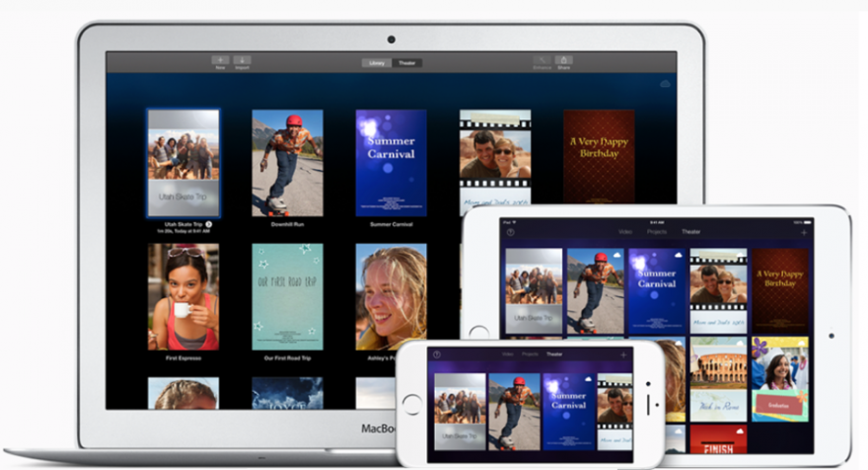Open Utah Skate Trip poster on MacBook
The width and height of the screenshot is (868, 470).
[183, 163]
